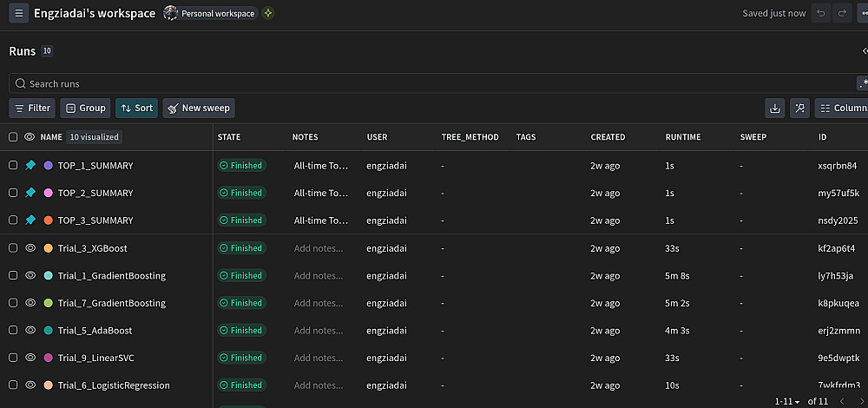This screenshot has width=868, height=408.
Task: Hide Trial_1_GradientBoosting using its eye icon
Action: tap(30, 276)
